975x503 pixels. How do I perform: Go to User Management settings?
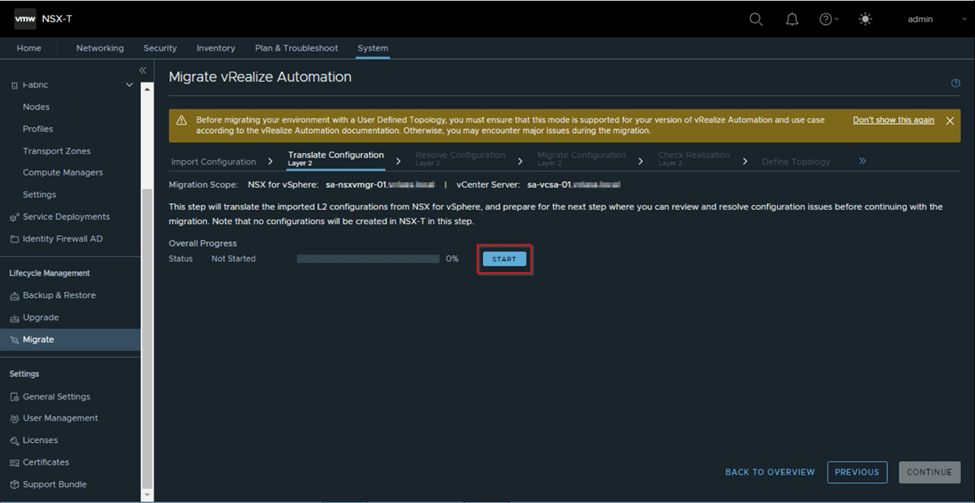pos(60,418)
